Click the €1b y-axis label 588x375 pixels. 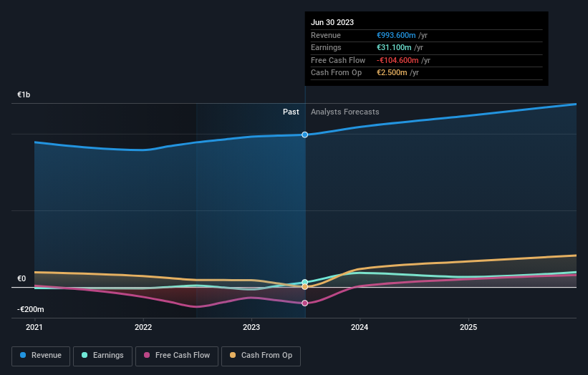(x=24, y=94)
